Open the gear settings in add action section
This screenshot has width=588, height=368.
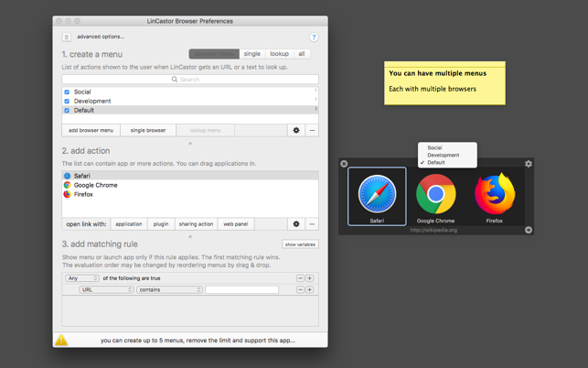pyautogui.click(x=296, y=223)
